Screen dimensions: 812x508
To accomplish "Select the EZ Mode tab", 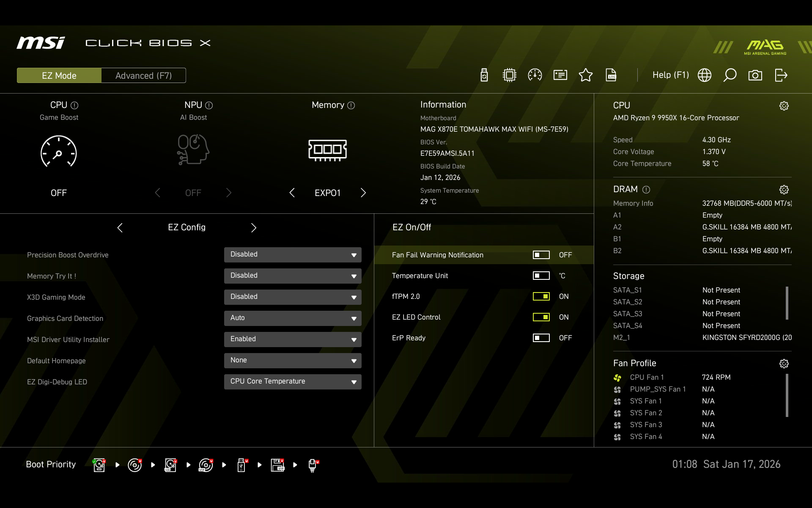I will [59, 75].
